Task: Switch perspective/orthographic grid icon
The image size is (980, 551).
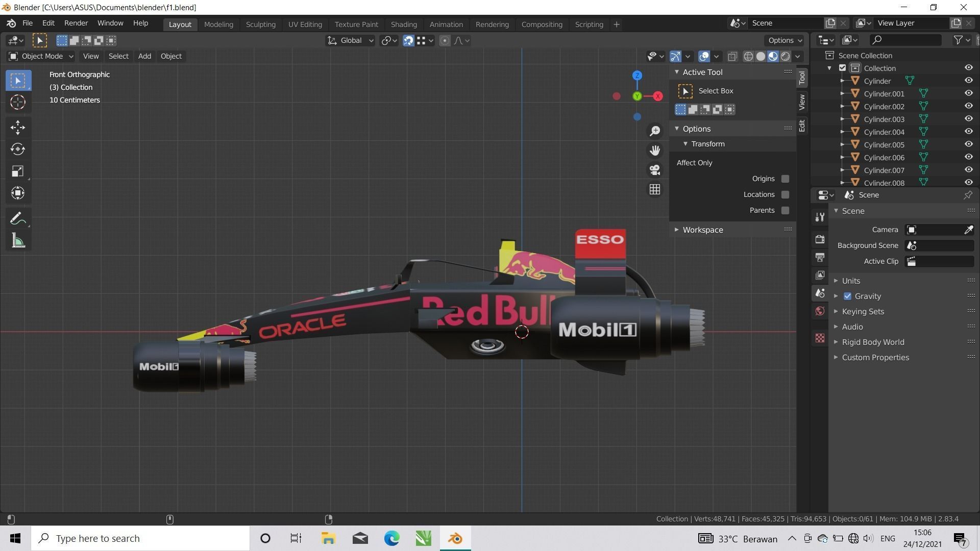Action: [655, 189]
